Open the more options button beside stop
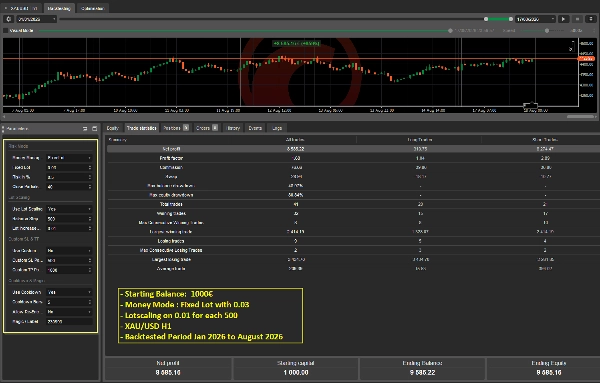The height and width of the screenshot is (383, 600). coord(591,19)
